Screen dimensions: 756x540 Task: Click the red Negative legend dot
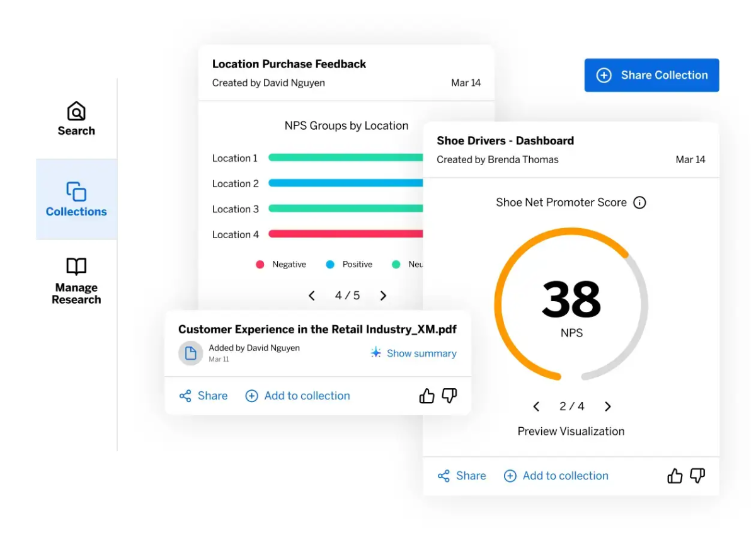[x=260, y=264]
